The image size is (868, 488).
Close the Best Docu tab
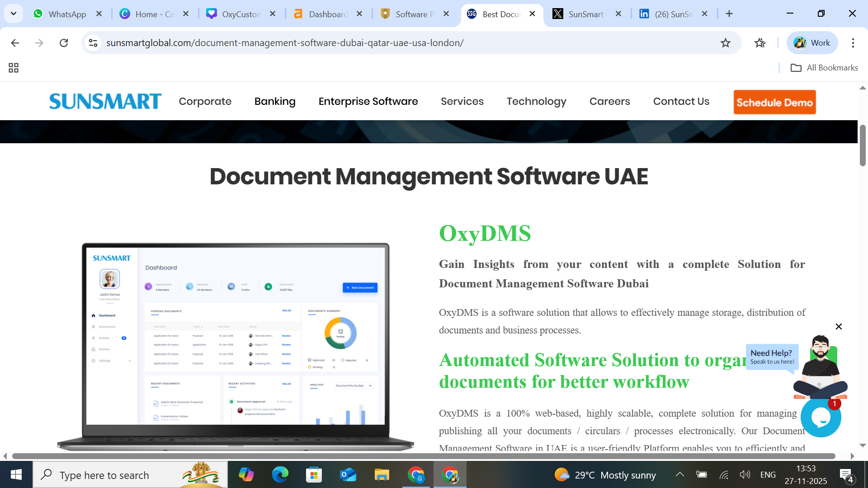(533, 14)
